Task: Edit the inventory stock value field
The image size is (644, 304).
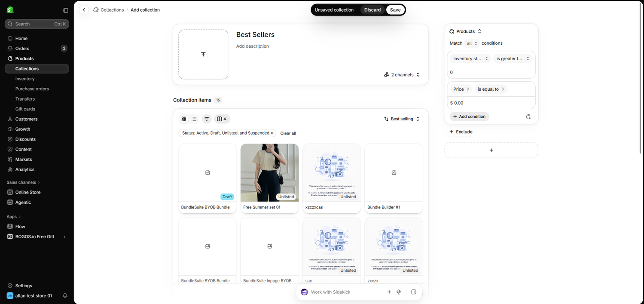Action: [x=491, y=72]
